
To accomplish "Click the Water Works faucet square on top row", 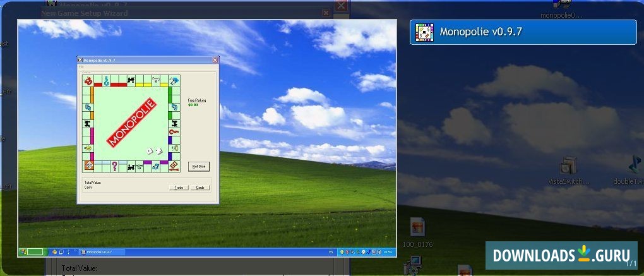I will (156, 80).
